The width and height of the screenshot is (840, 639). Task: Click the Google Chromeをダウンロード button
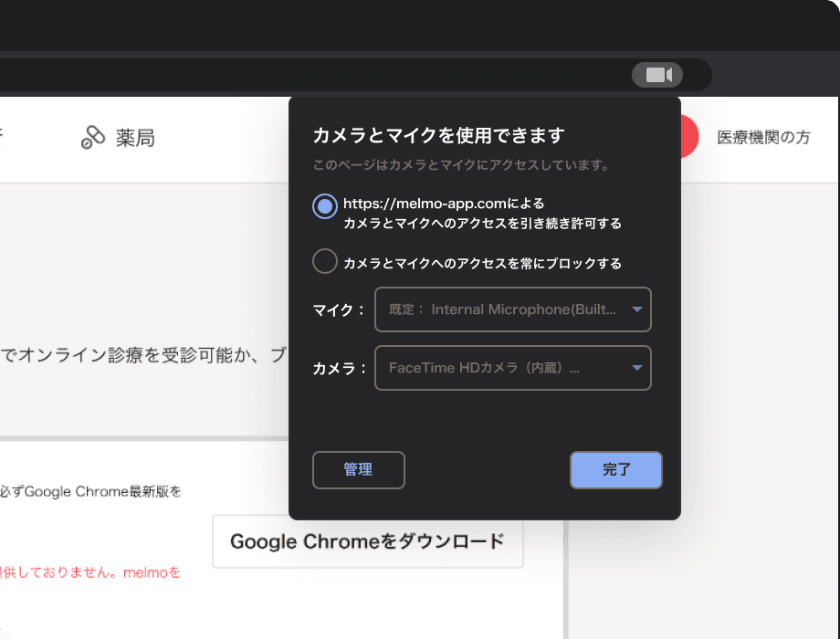click(368, 541)
